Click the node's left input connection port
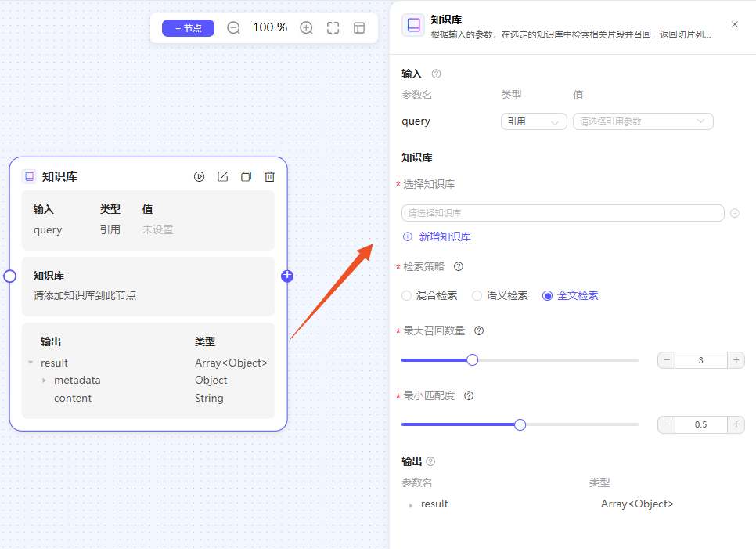756x549 pixels. pyautogui.click(x=9, y=276)
